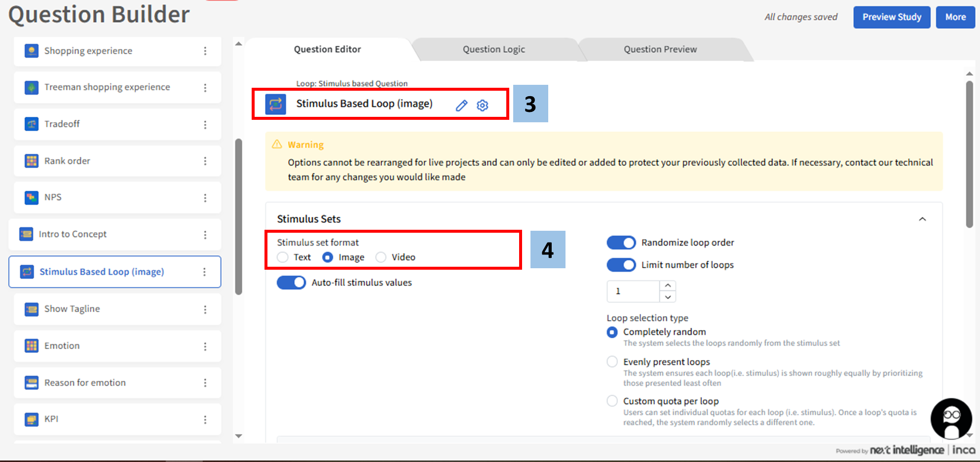Select the Video stimulus format radio button
Screen dimensions: 980x462
coord(381,257)
